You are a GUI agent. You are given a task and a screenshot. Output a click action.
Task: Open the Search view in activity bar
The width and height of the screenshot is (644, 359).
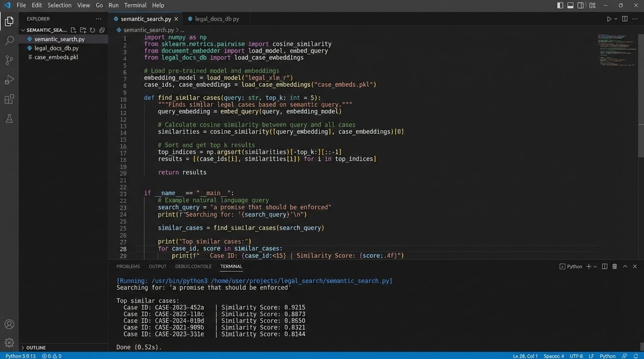[9, 41]
